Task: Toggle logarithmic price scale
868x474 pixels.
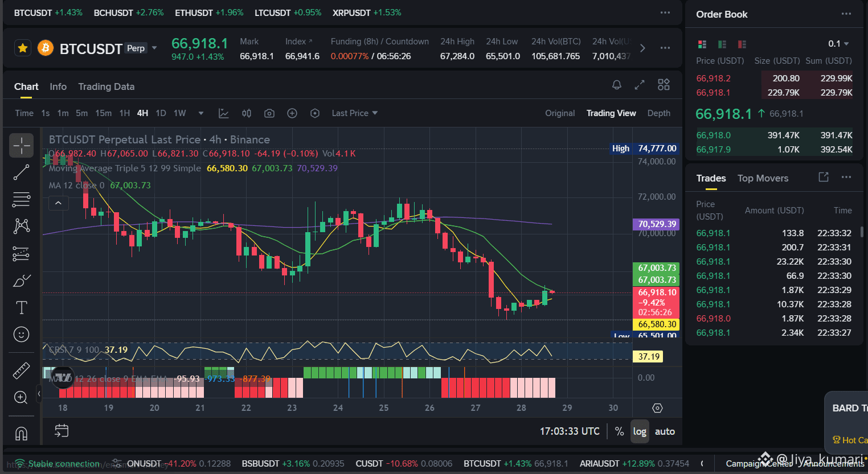Action: (640, 431)
